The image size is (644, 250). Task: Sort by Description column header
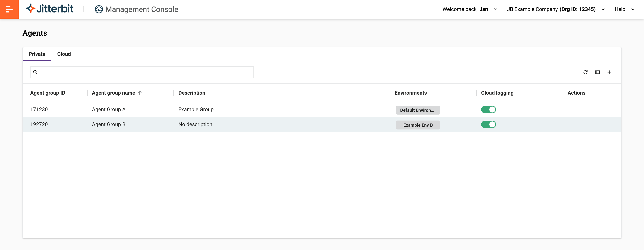pyautogui.click(x=192, y=93)
